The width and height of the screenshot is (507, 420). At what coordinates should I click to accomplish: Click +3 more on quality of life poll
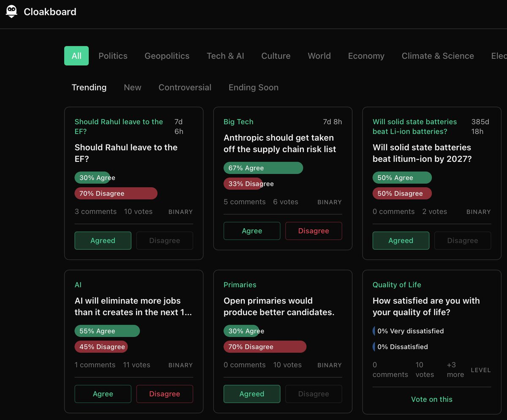pos(455,370)
